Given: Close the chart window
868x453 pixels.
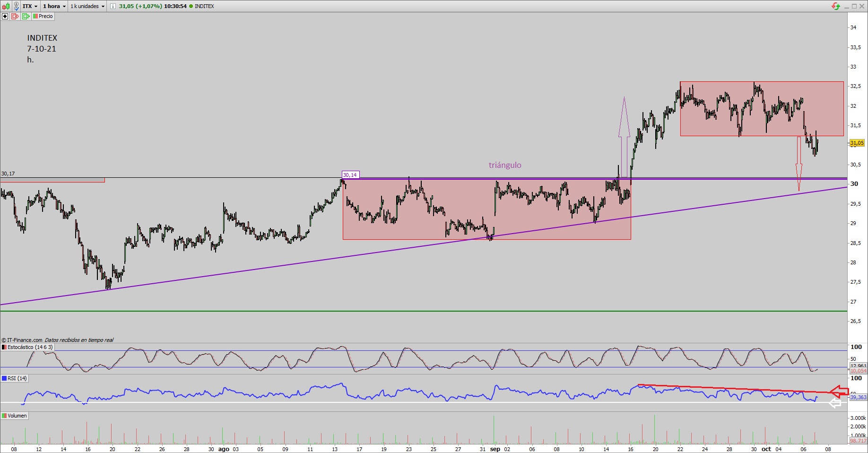Looking at the screenshot, I should tap(862, 6).
